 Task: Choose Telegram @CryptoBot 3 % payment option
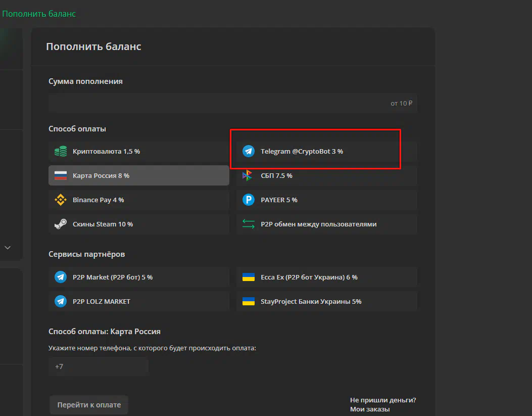tap(327, 151)
